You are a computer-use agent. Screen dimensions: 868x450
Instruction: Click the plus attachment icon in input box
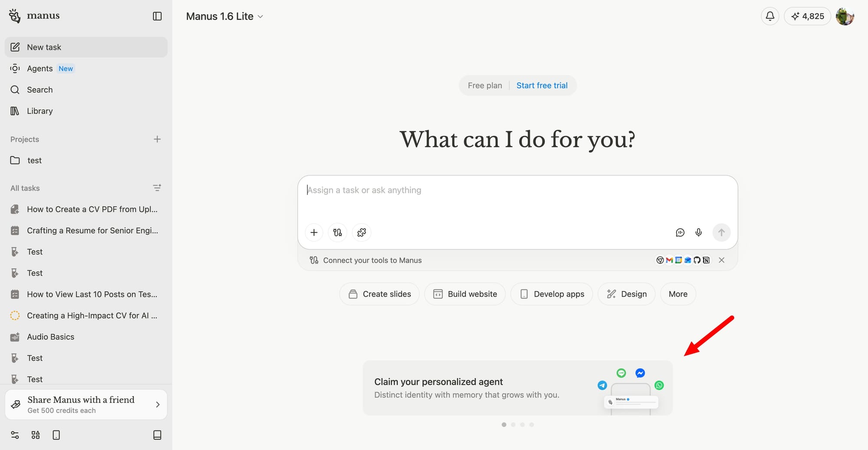(314, 232)
